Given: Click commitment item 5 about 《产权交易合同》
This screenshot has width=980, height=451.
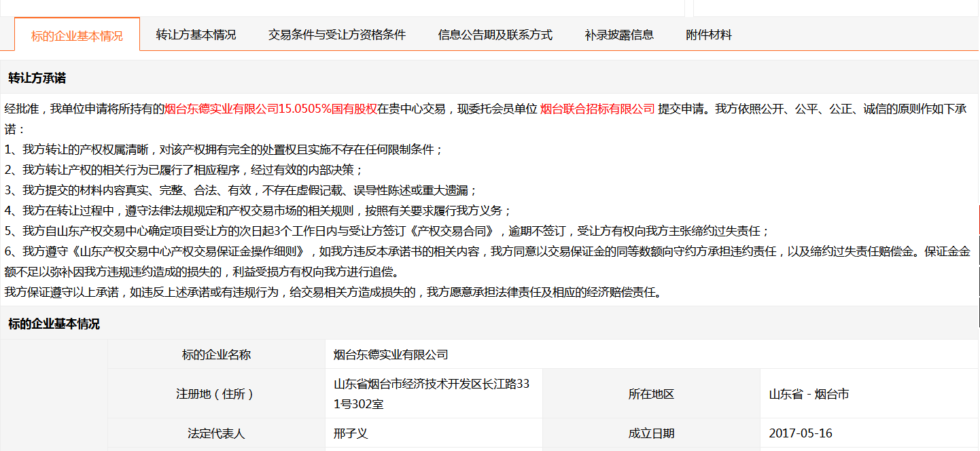Looking at the screenshot, I should coord(387,231).
